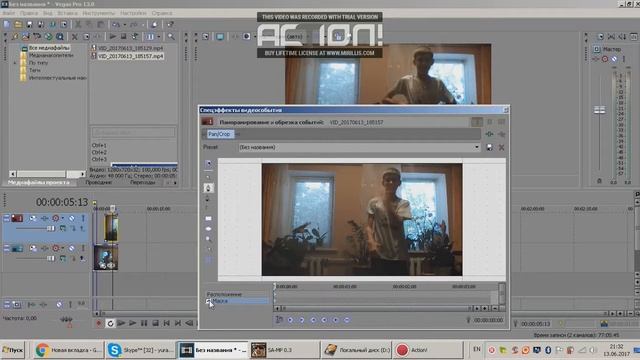
Task: Click Go to end in main transport
Action: 178,323
